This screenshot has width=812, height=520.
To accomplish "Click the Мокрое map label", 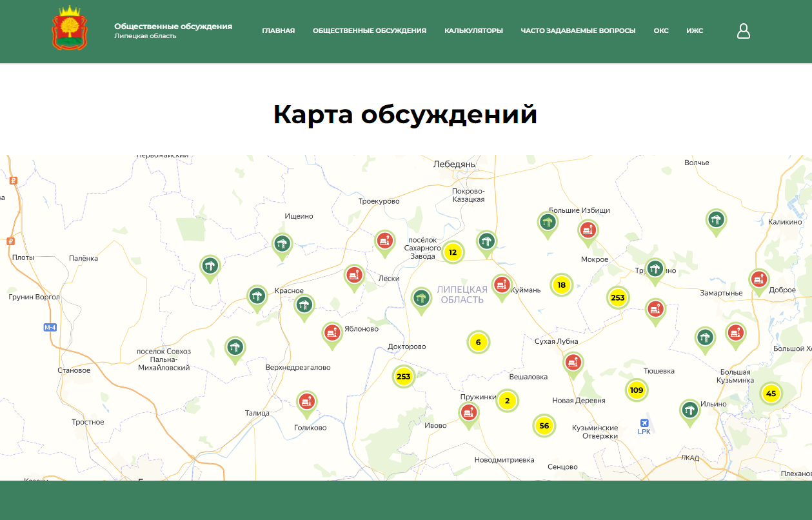I will tap(595, 259).
